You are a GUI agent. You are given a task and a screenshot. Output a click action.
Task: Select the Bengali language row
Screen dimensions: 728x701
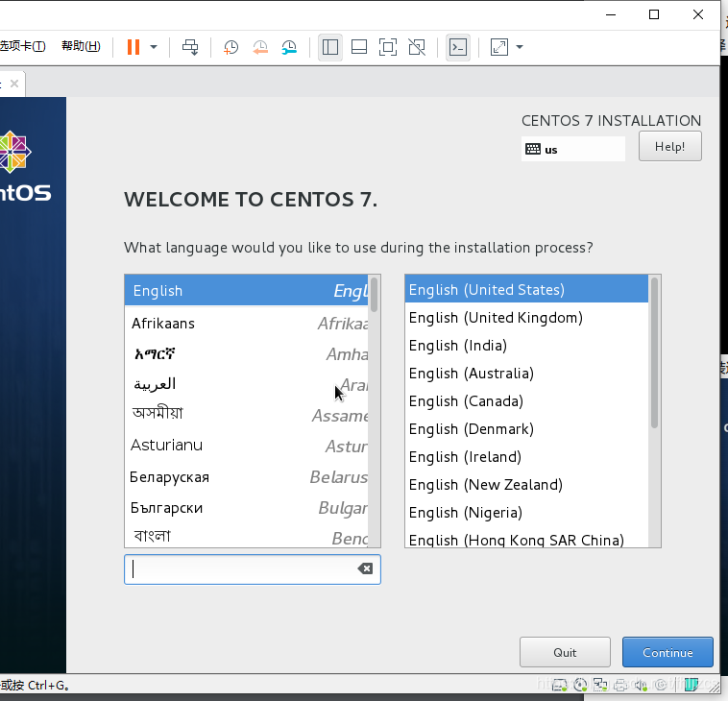pyautogui.click(x=247, y=536)
